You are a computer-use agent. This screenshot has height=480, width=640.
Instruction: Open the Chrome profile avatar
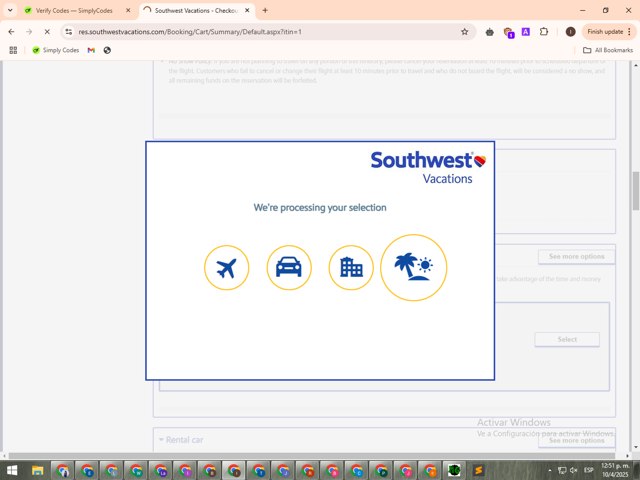(x=571, y=31)
